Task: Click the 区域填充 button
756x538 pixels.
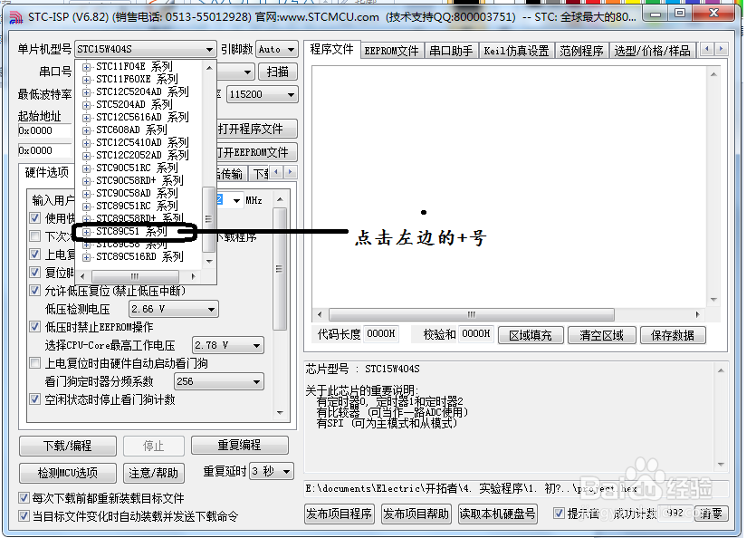Action: pyautogui.click(x=531, y=335)
